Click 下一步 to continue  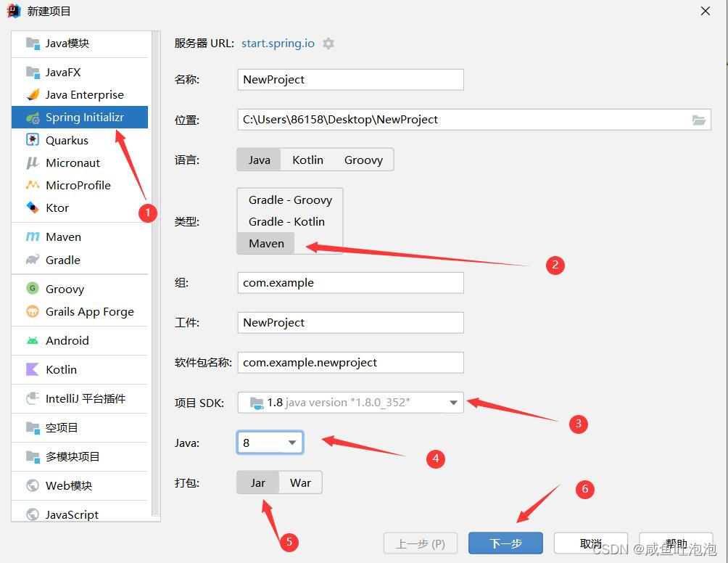click(x=505, y=543)
